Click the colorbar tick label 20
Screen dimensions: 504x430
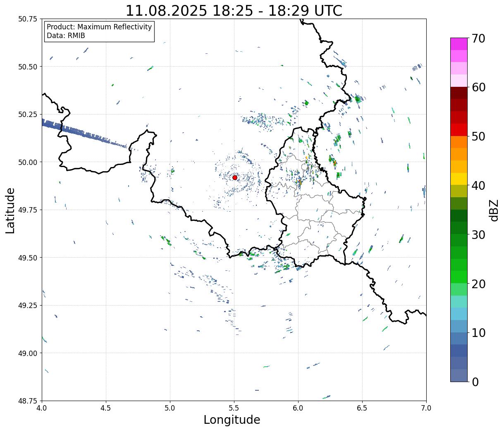pyautogui.click(x=478, y=284)
